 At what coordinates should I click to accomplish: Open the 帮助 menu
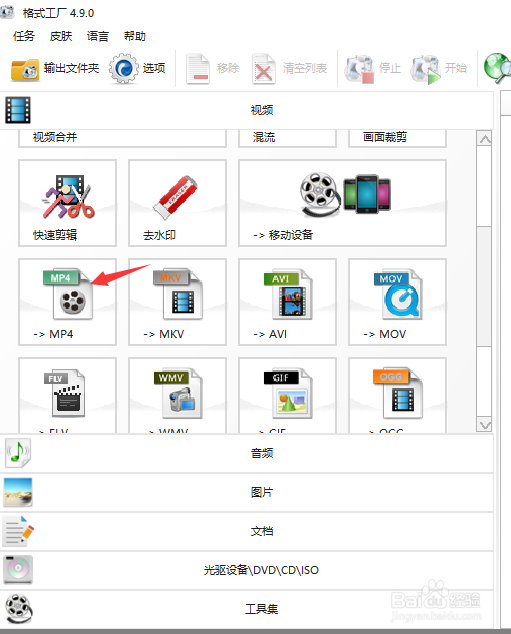pyautogui.click(x=135, y=36)
